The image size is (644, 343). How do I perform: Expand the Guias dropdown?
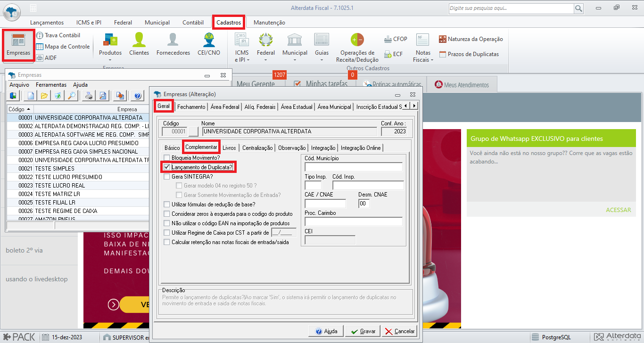coord(322,60)
